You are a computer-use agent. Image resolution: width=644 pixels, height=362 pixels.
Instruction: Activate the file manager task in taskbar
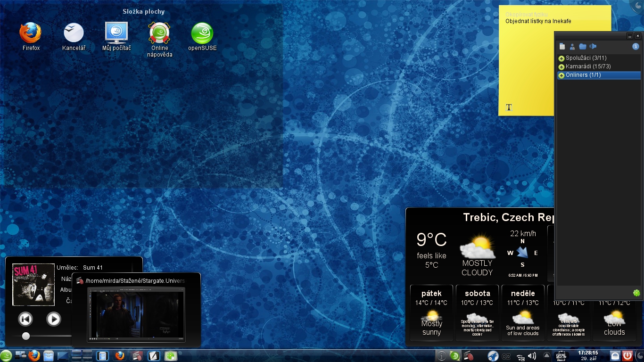click(102, 356)
